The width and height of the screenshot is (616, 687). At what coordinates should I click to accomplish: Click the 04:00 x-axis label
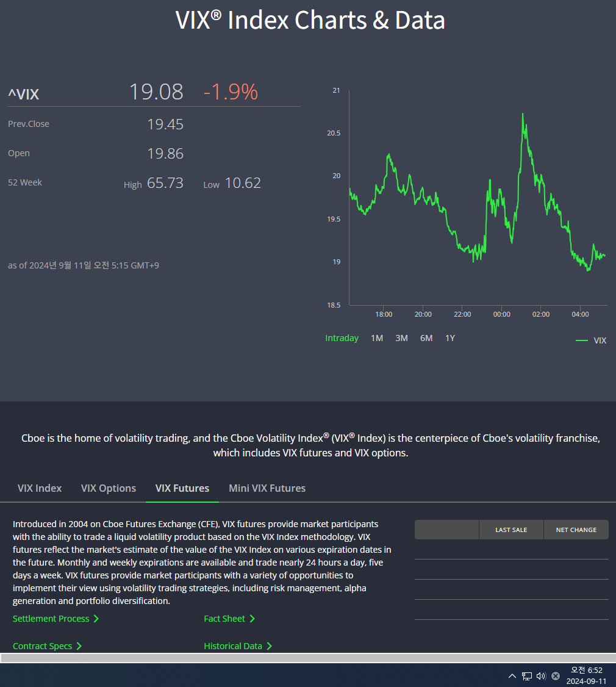(580, 314)
